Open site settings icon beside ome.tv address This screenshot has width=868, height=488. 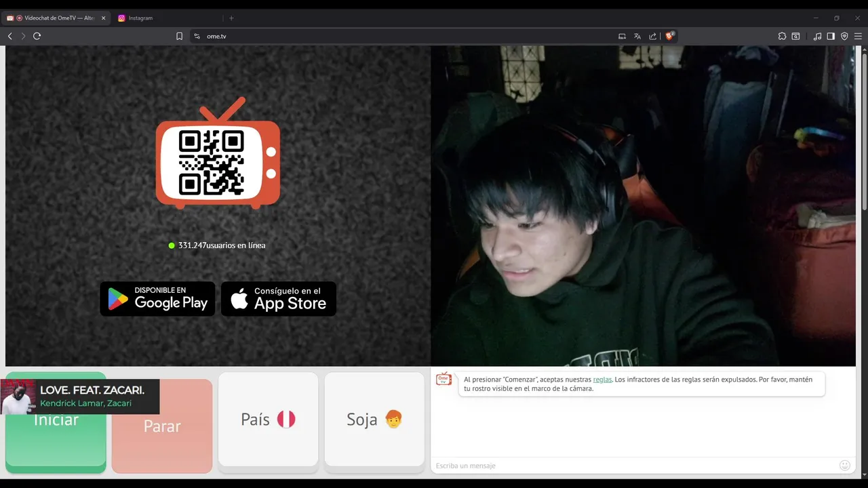coord(197,36)
